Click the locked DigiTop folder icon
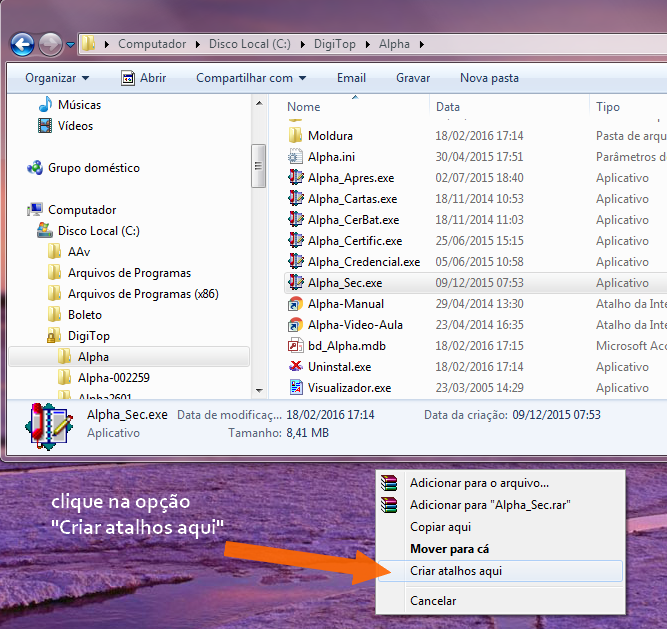 54,336
